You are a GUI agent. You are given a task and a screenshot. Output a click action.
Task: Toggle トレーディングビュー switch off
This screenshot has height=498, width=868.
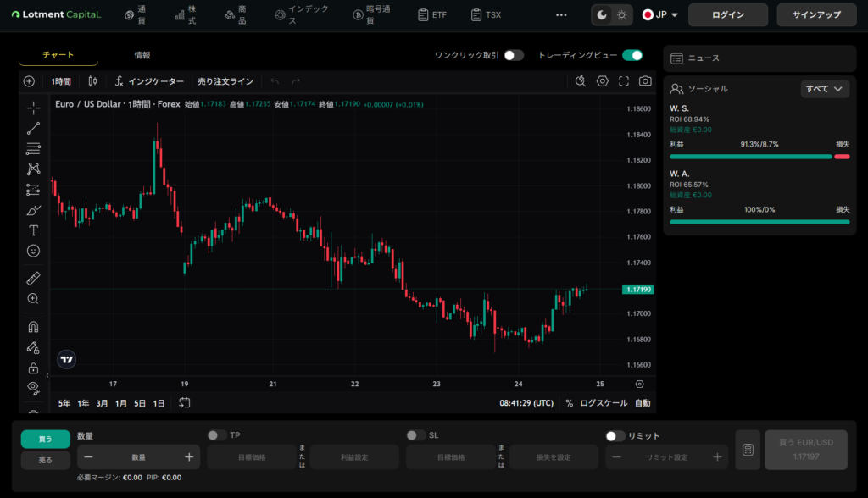point(632,55)
